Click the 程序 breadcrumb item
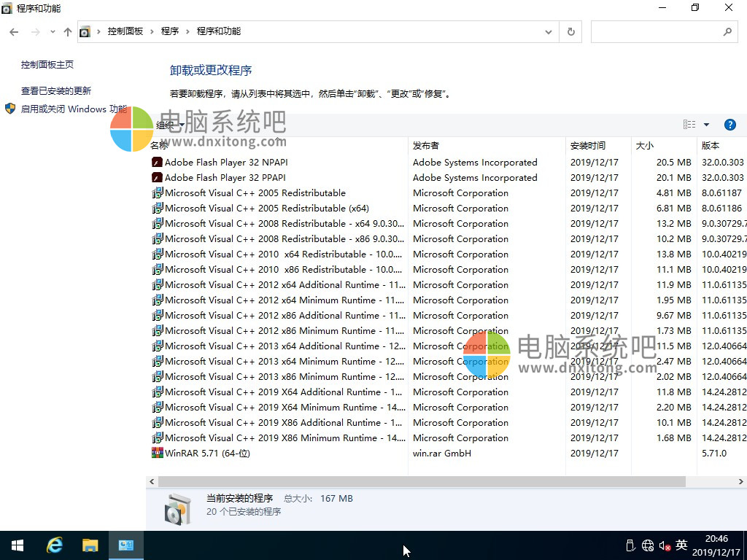The width and height of the screenshot is (747, 560). click(x=170, y=31)
